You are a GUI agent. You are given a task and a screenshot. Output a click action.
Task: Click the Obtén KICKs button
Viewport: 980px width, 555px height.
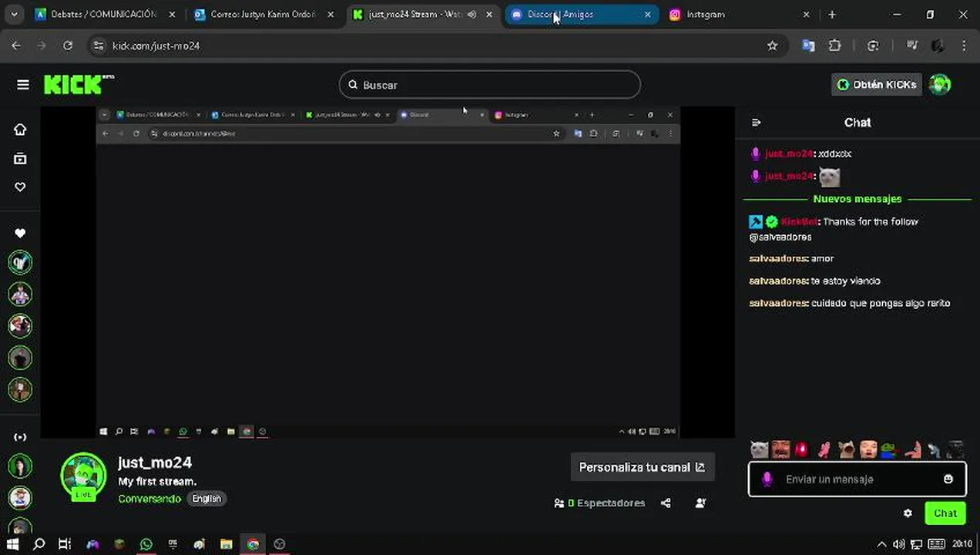(877, 85)
